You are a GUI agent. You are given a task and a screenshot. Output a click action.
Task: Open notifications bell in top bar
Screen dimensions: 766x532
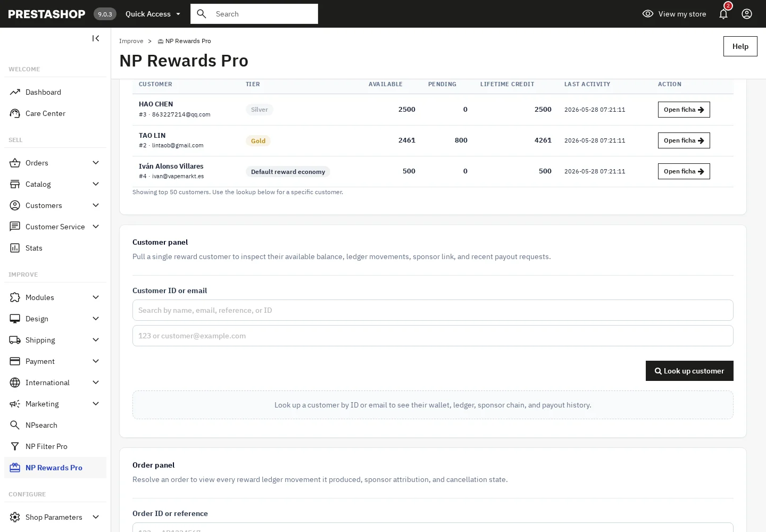tap(723, 14)
